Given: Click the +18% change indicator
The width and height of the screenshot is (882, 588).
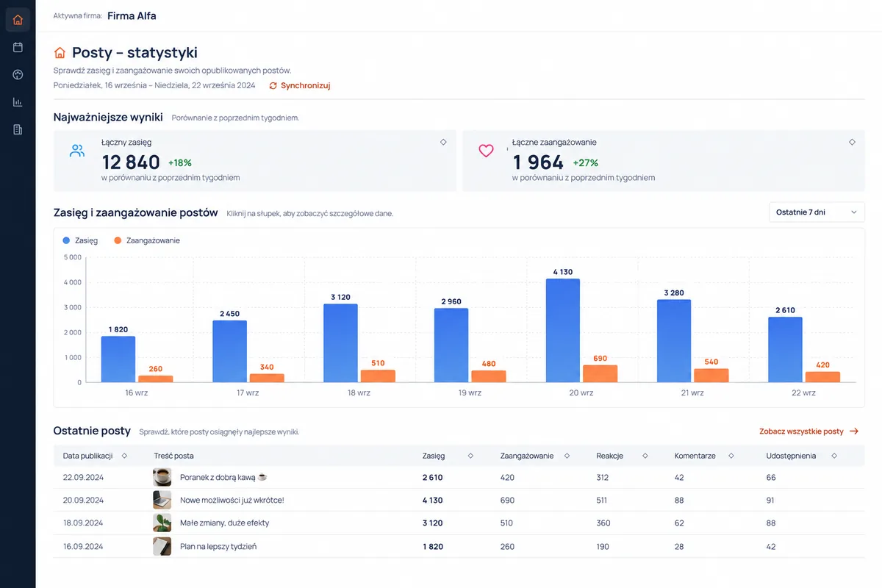Looking at the screenshot, I should [x=180, y=163].
